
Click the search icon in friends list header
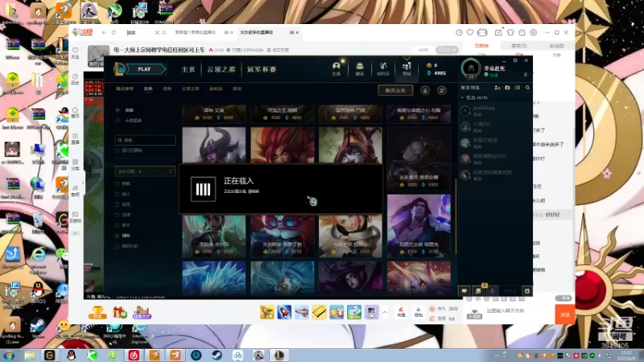point(527,88)
